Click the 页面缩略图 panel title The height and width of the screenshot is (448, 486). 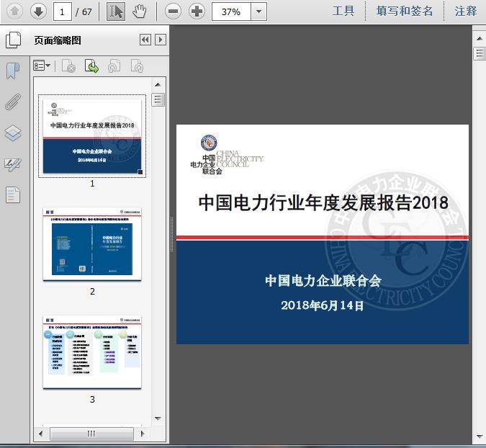point(58,40)
